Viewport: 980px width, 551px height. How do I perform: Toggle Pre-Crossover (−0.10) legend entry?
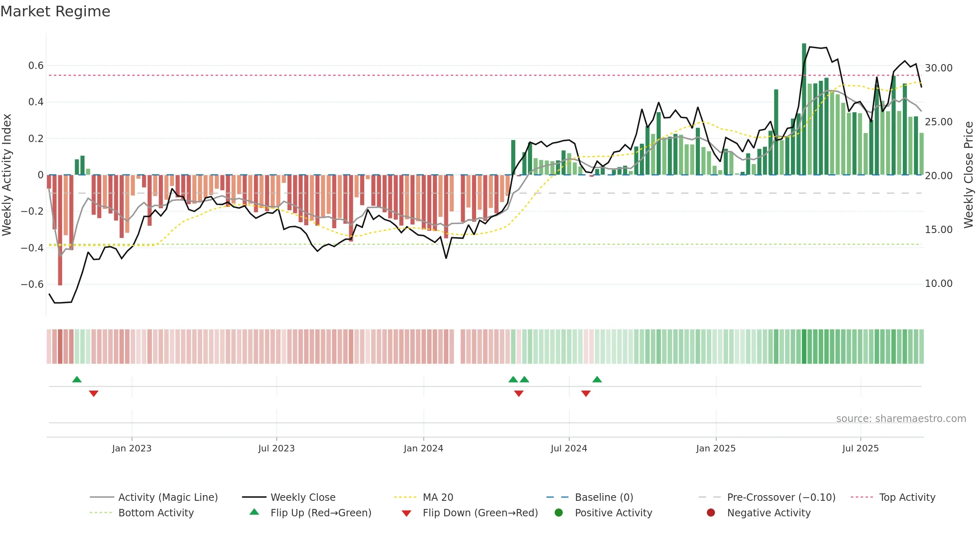pyautogui.click(x=767, y=497)
